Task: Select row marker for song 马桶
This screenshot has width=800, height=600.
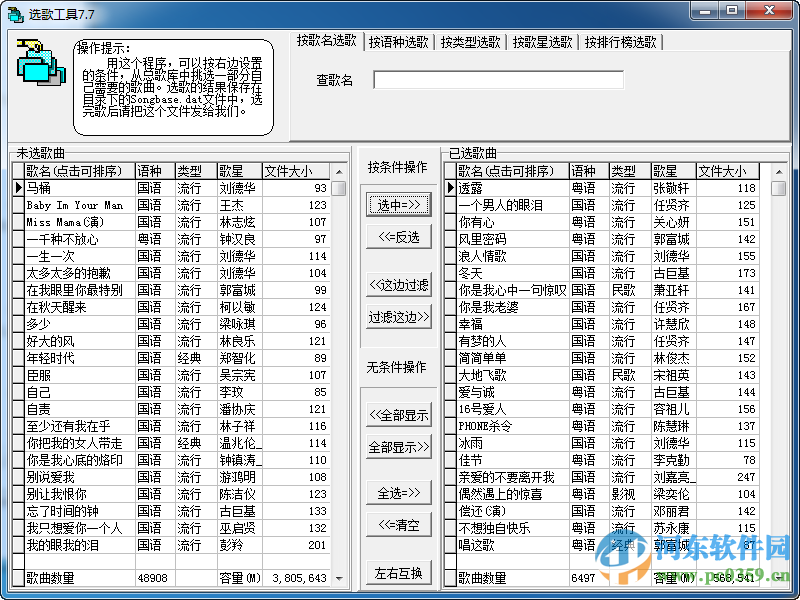Action: point(18,188)
